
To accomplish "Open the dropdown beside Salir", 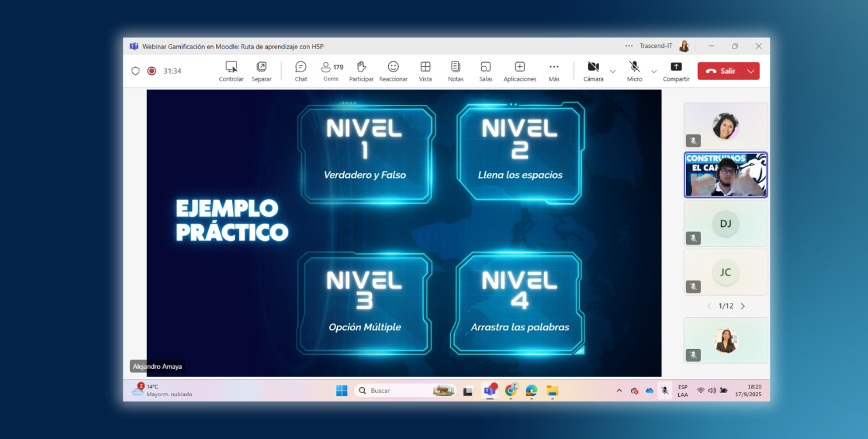I will point(750,71).
